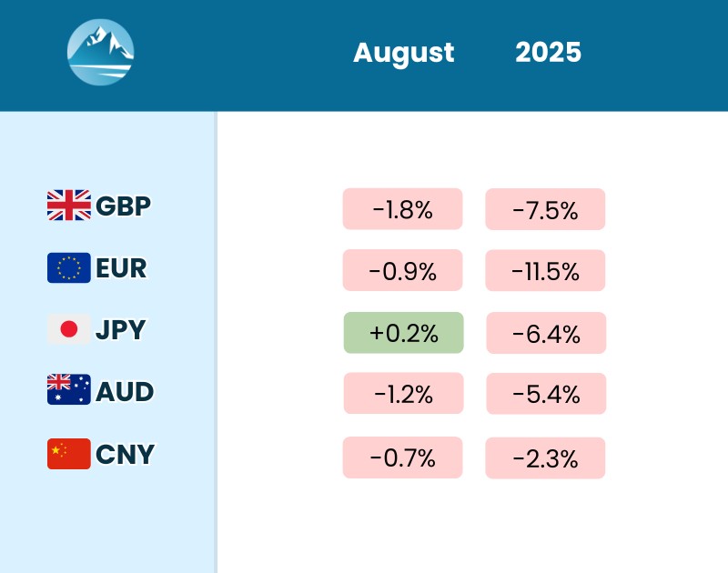
Task: Click the GBP currency label
Action: tap(123, 206)
